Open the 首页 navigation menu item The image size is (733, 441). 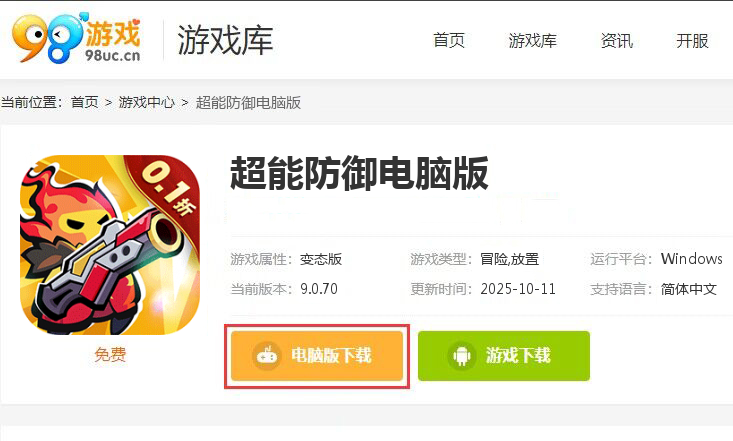click(449, 40)
